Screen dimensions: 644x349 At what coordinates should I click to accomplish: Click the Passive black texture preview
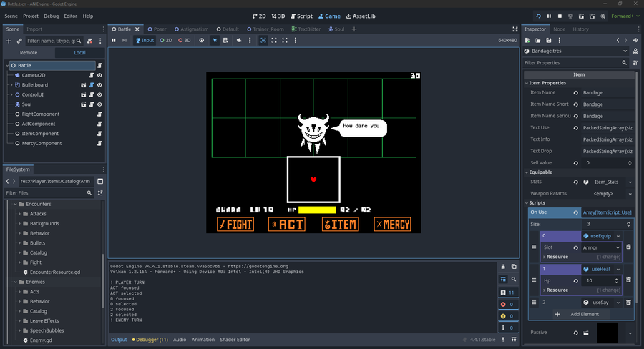pos(608,333)
